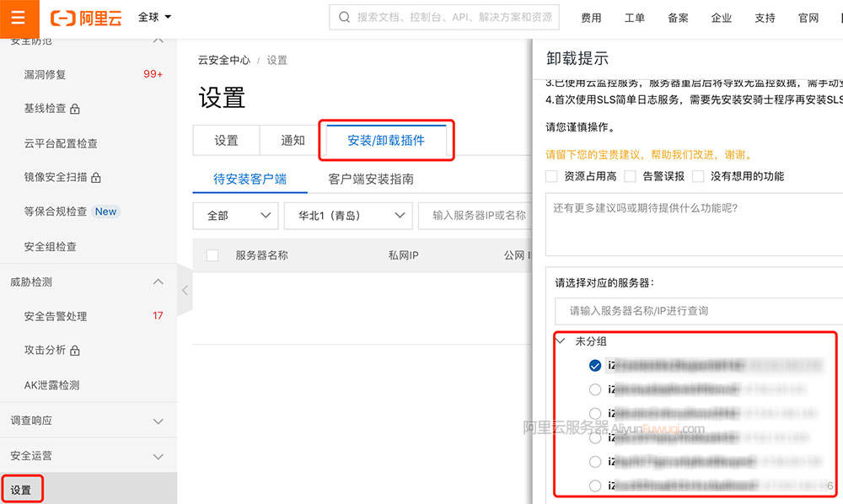Click the 17 badge on 安全告警处理
Screen dimensions: 843x504
tap(158, 316)
